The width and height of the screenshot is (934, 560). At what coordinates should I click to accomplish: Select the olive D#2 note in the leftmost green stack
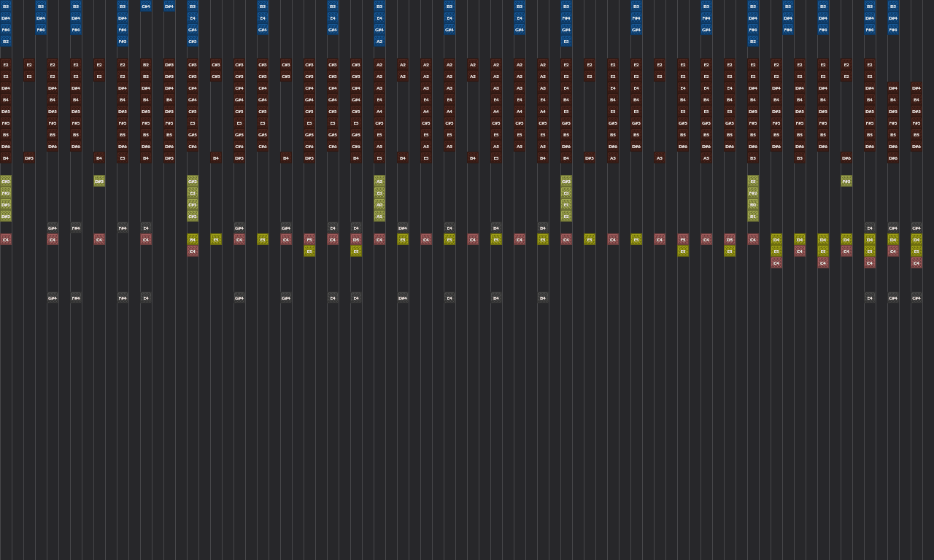[x=6, y=216]
